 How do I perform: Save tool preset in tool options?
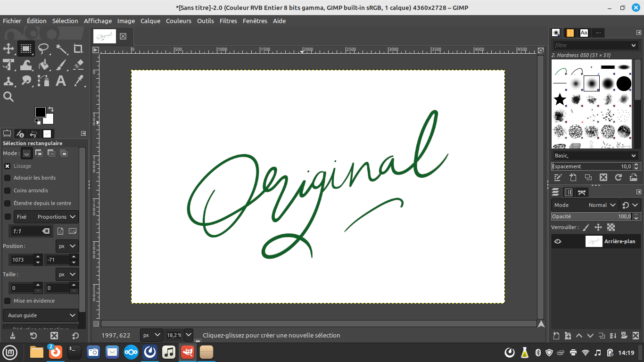click(x=12, y=336)
